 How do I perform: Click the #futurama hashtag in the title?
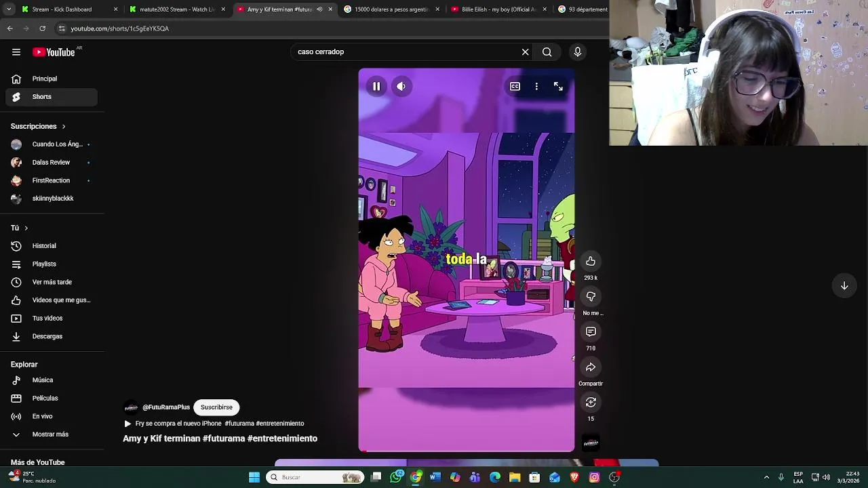pyautogui.click(x=223, y=439)
